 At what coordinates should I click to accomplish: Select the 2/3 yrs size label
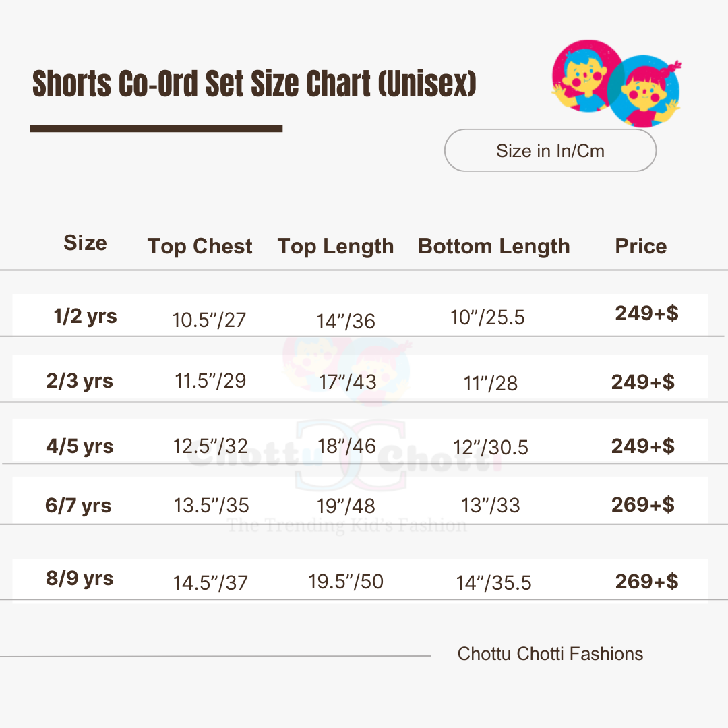[x=80, y=381]
